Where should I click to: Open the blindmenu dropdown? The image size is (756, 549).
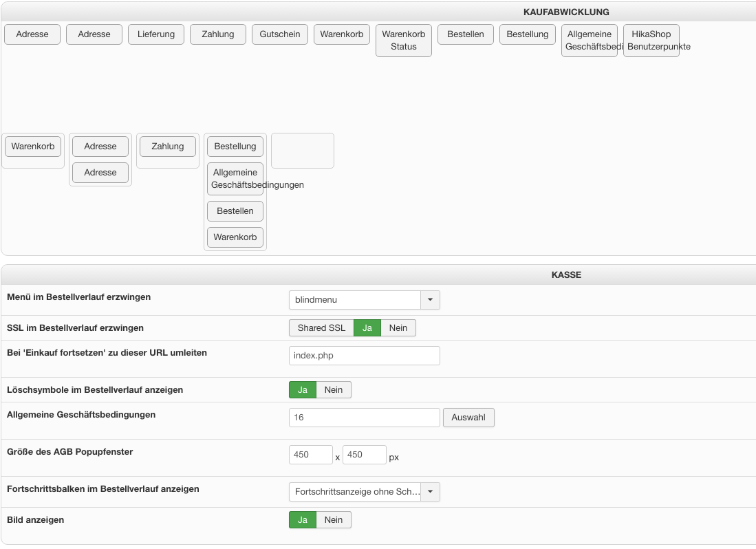click(x=364, y=300)
